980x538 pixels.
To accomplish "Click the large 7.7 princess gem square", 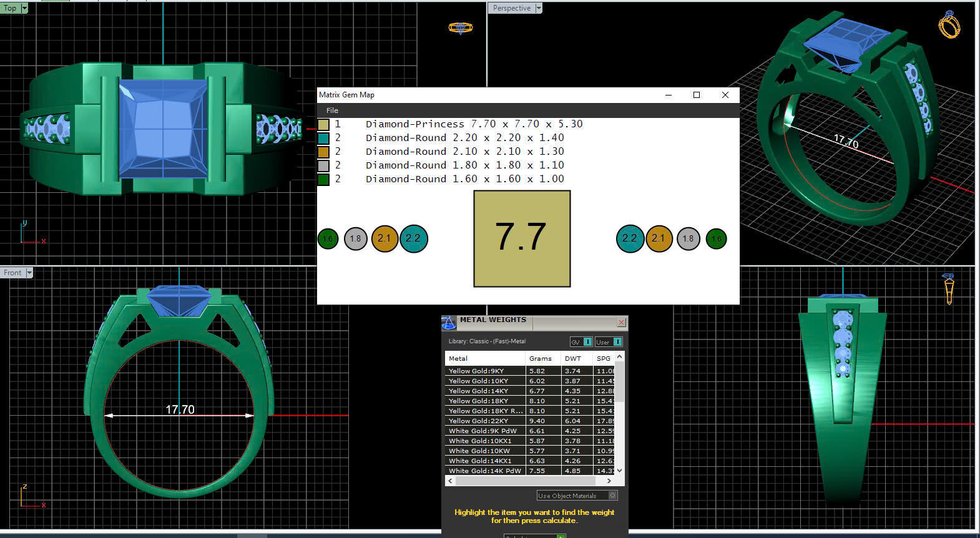I will (x=522, y=238).
